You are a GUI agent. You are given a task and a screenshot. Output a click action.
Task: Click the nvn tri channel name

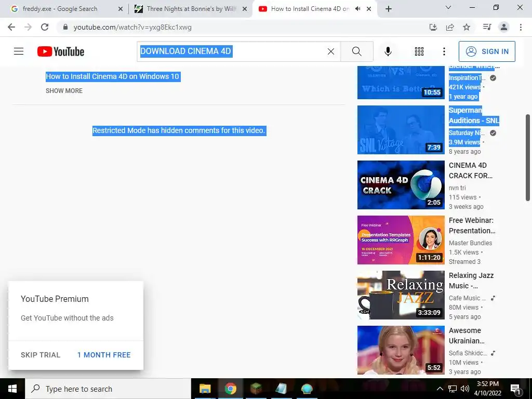(457, 188)
